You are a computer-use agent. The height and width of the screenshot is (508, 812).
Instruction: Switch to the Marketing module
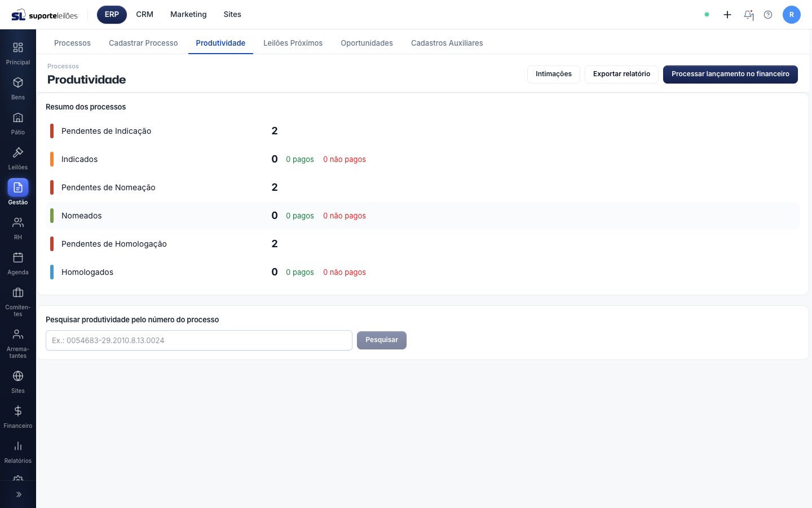188,15
